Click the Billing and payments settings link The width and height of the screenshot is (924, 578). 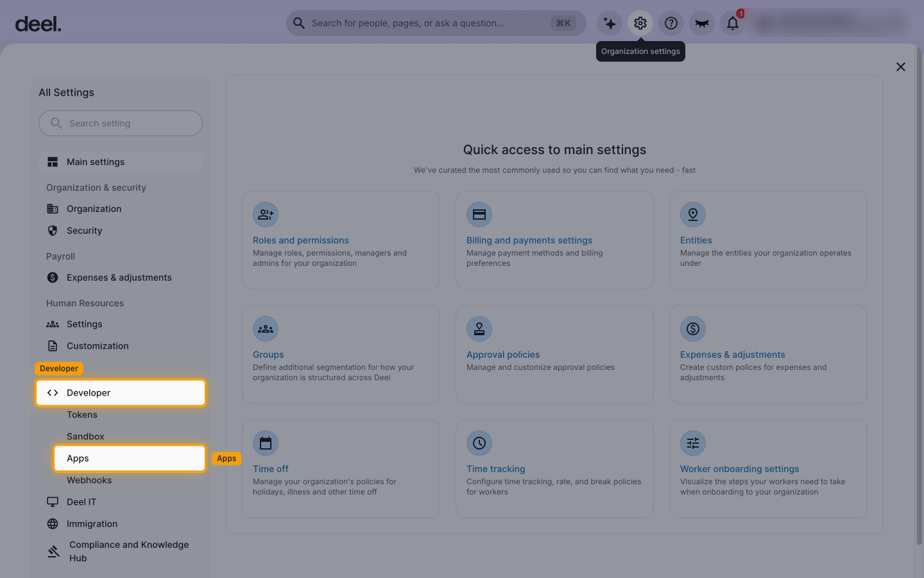(529, 240)
